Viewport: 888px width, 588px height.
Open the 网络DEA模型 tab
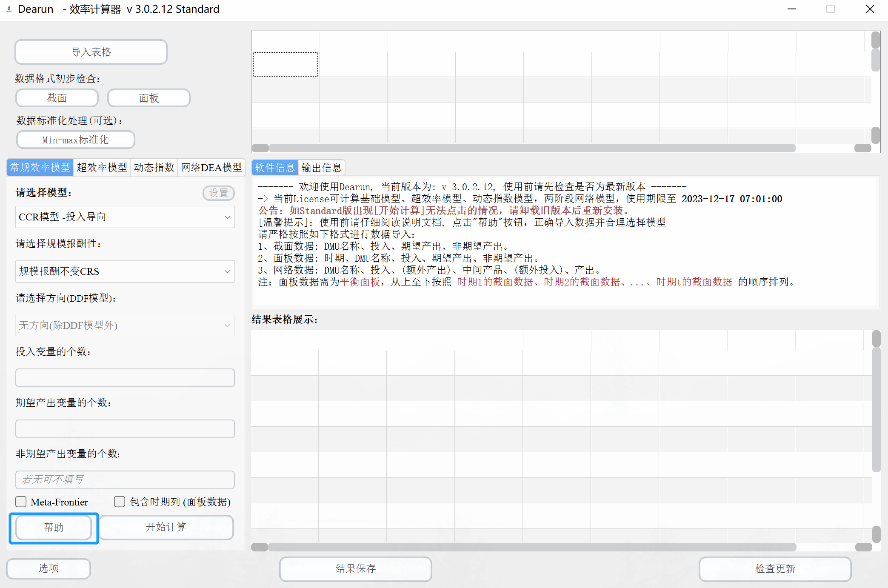click(211, 168)
